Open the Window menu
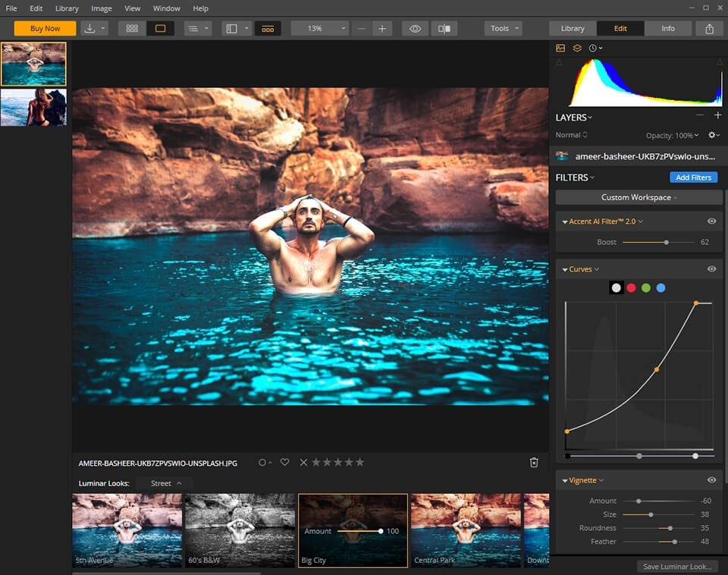The height and width of the screenshot is (575, 728). click(166, 8)
